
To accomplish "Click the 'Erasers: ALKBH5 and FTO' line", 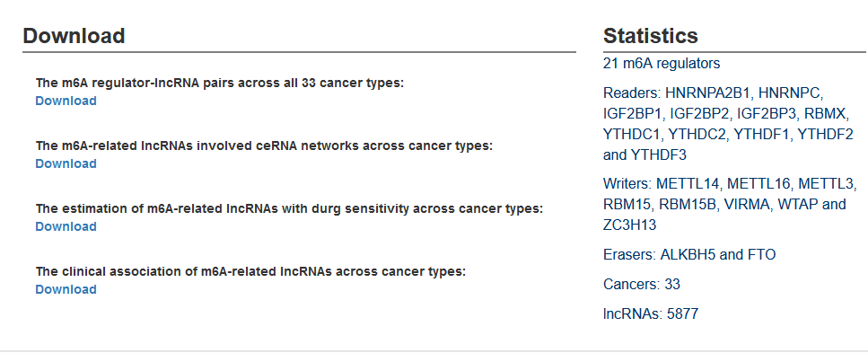I will pos(689,255).
